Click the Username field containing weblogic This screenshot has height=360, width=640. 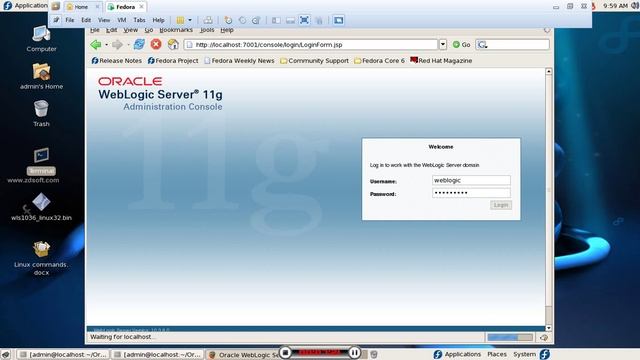(x=471, y=180)
